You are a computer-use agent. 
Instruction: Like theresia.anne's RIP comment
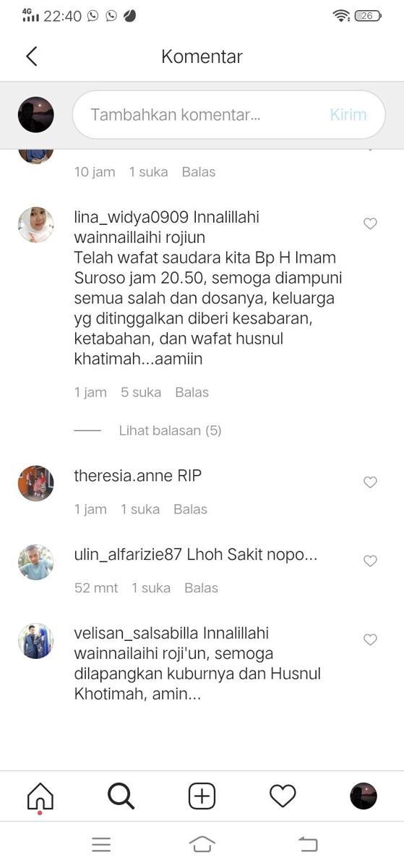tap(370, 482)
